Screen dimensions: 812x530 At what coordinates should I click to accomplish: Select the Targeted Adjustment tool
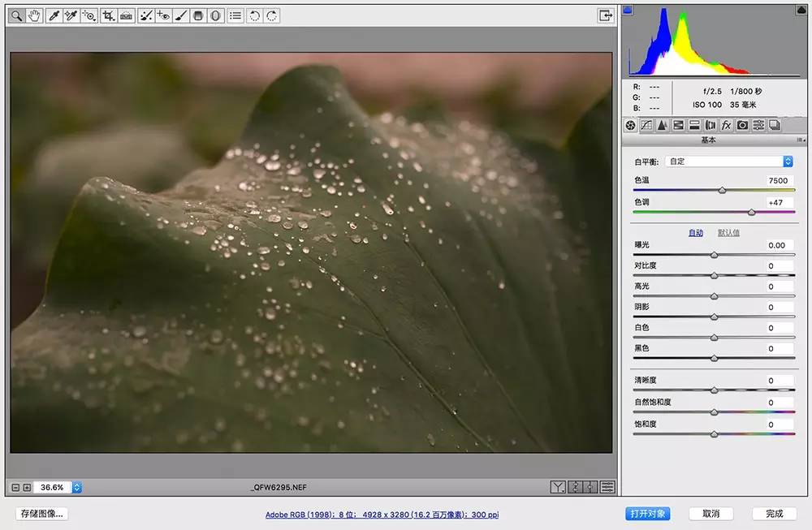tap(89, 15)
